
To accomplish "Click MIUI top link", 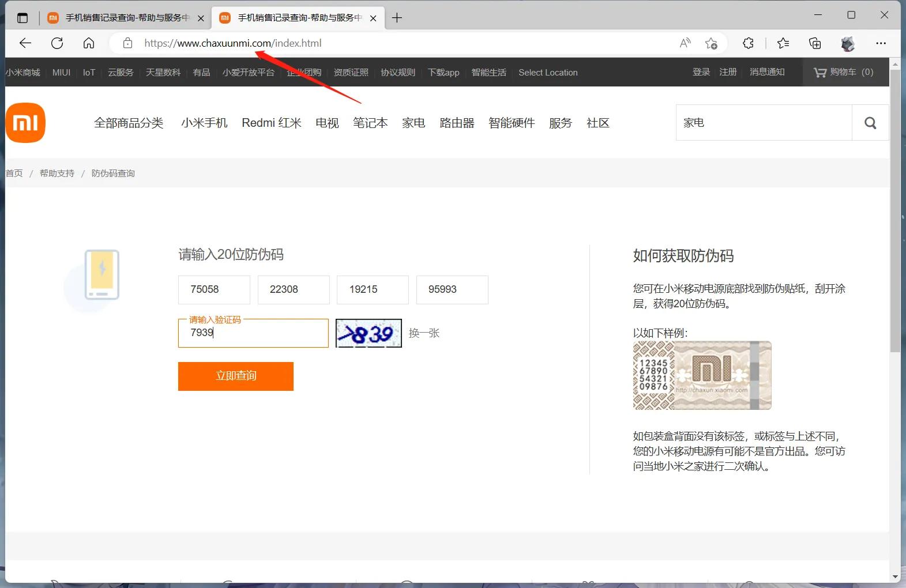I will [61, 73].
